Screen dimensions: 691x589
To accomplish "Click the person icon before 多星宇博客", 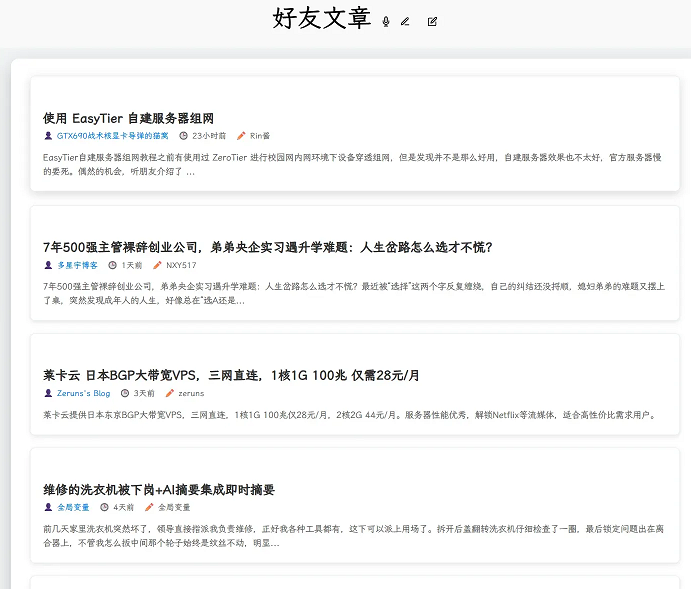I will coord(48,265).
